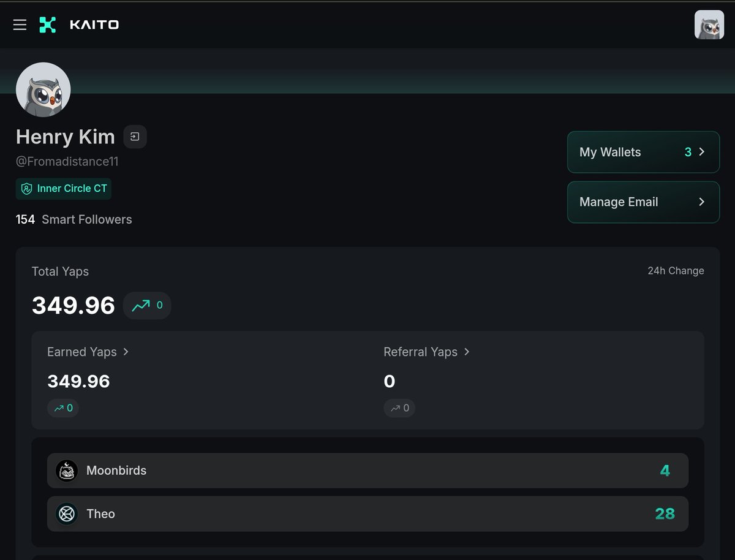Click the Theo project icon
This screenshot has width=735, height=560.
click(x=67, y=513)
